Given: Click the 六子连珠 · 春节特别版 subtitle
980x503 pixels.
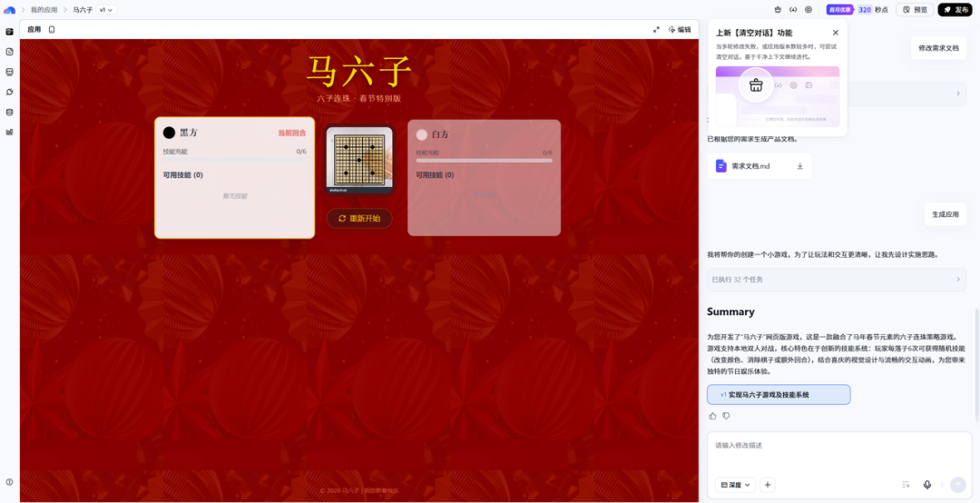Looking at the screenshot, I should point(358,99).
